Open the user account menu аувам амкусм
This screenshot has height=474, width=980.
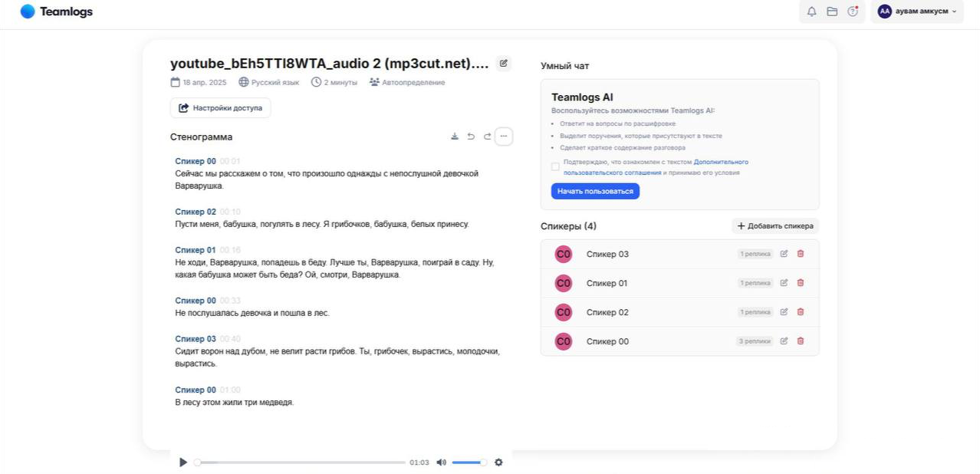click(x=917, y=12)
